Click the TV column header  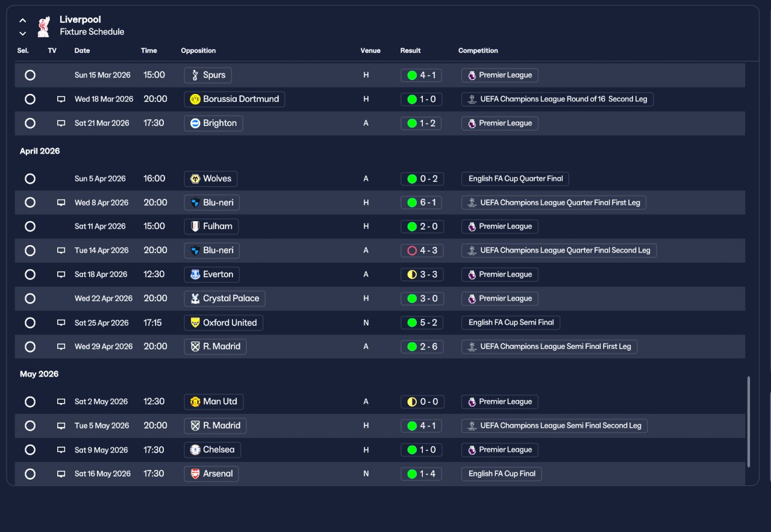tap(52, 51)
